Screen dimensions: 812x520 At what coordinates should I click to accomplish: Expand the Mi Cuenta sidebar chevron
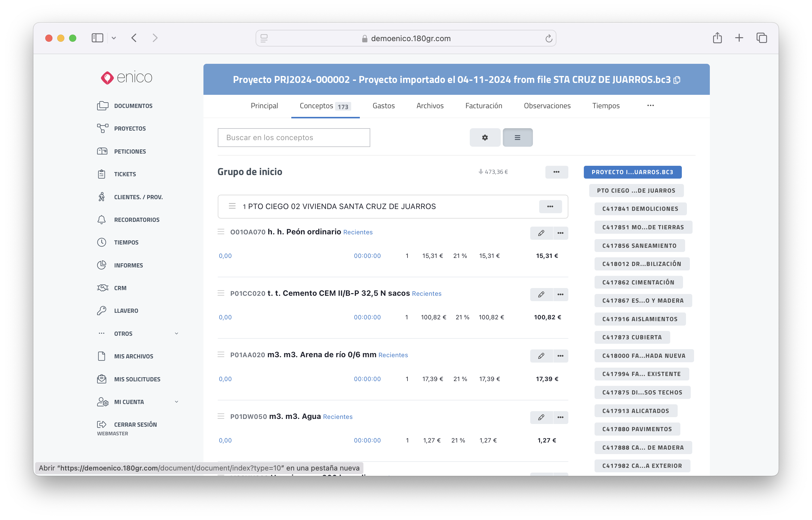(176, 402)
